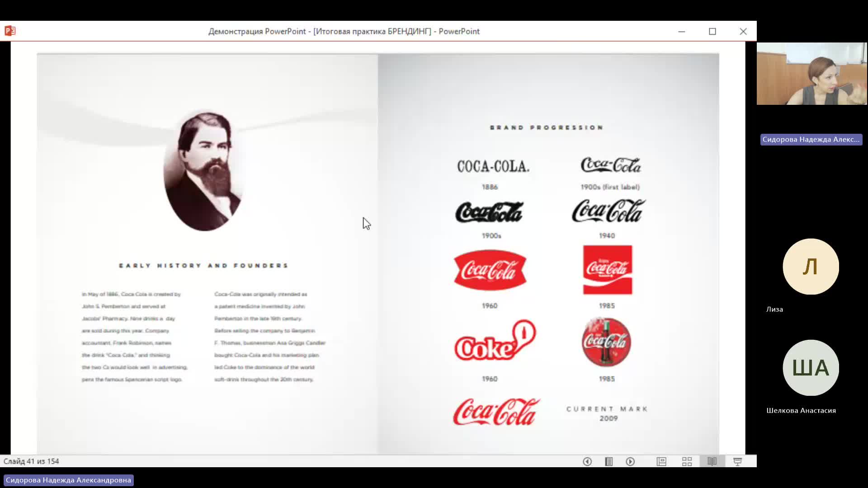Click the 'CURRENT MARK 2009' caption
Image resolution: width=868 pixels, height=488 pixels.
click(x=607, y=413)
